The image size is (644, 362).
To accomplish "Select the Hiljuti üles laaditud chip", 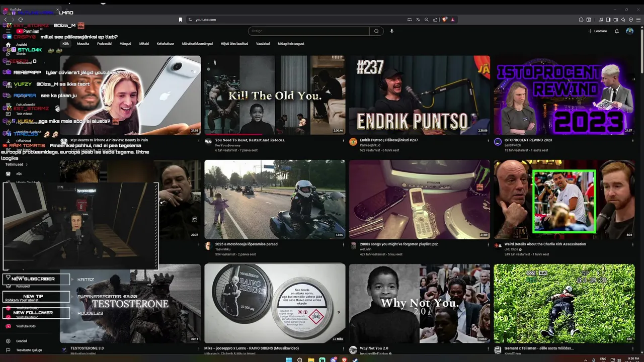I will point(234,44).
